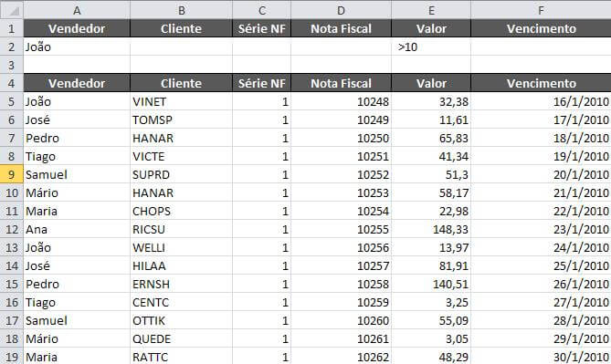Select row 2 header
The width and height of the screenshot is (611, 364).
click(11, 47)
